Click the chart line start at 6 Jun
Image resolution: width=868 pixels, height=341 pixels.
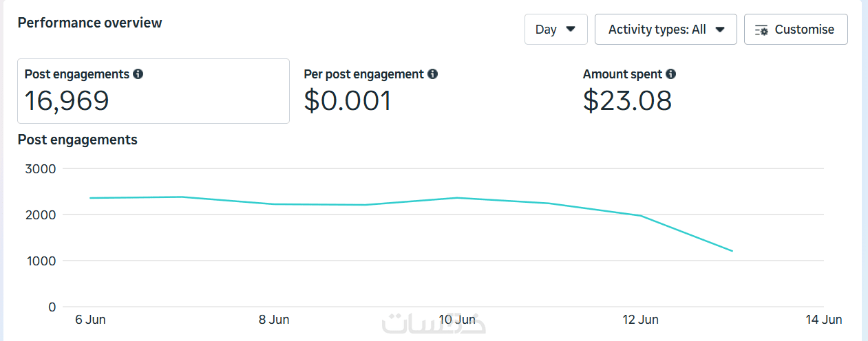point(90,198)
